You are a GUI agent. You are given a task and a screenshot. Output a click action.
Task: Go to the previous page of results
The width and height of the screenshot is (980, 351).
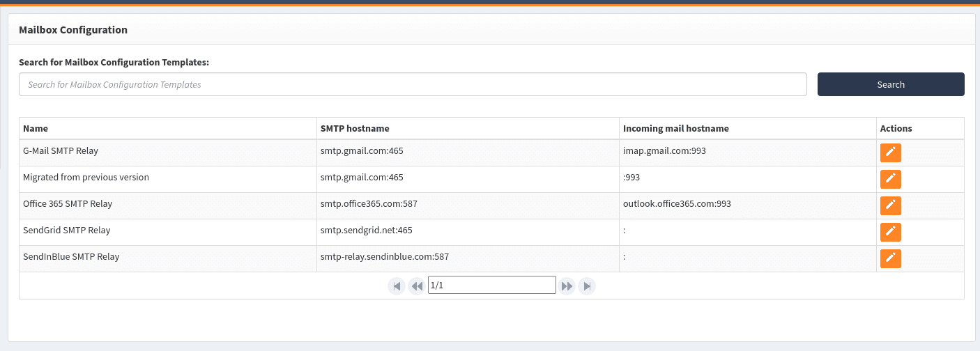click(416, 286)
